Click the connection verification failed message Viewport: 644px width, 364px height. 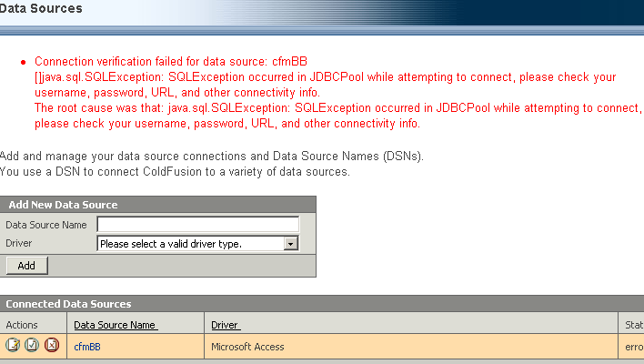(x=171, y=62)
